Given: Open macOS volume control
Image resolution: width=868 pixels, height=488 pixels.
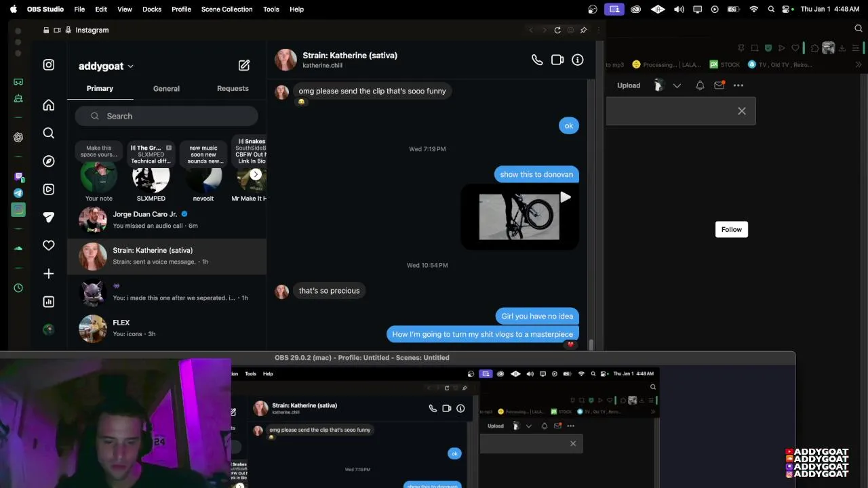Looking at the screenshot, I should pos(679,9).
